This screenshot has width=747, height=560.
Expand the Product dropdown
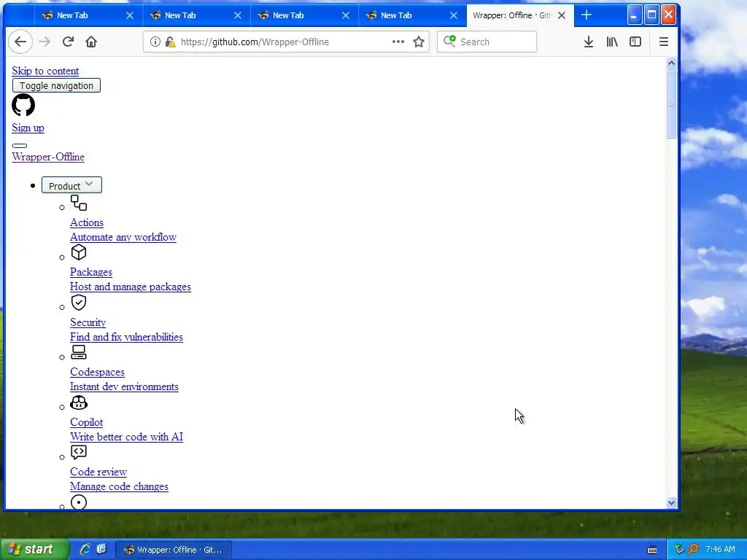tap(71, 185)
